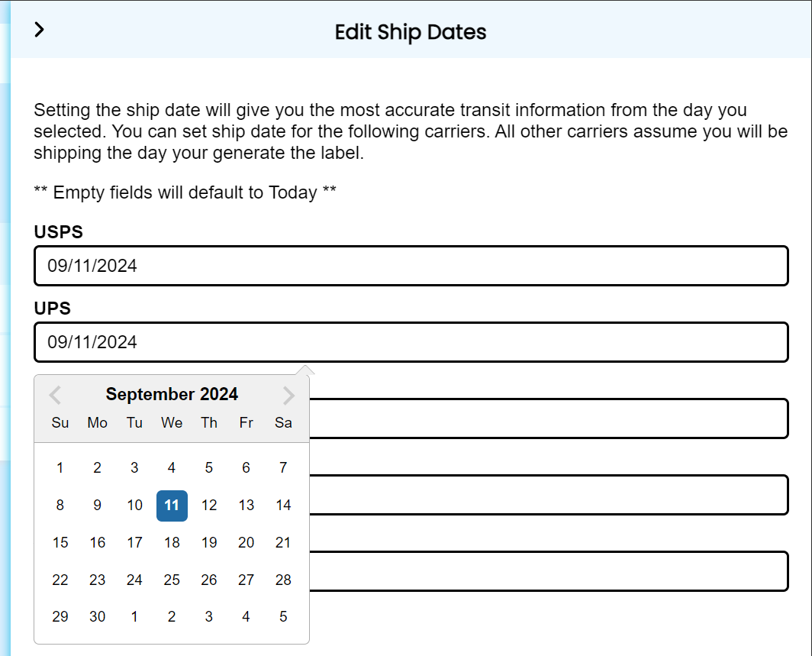
Task: Select October 5 in last row
Action: tap(283, 616)
